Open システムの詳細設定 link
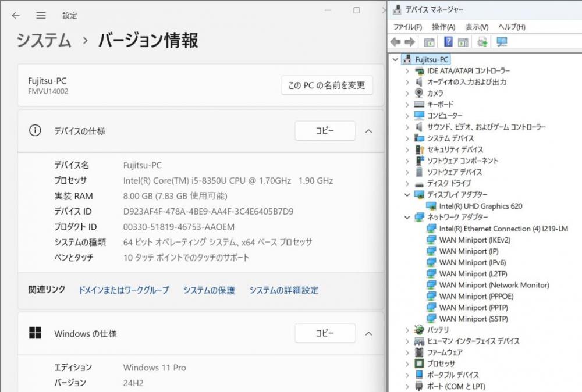The width and height of the screenshot is (582, 392). (x=283, y=290)
